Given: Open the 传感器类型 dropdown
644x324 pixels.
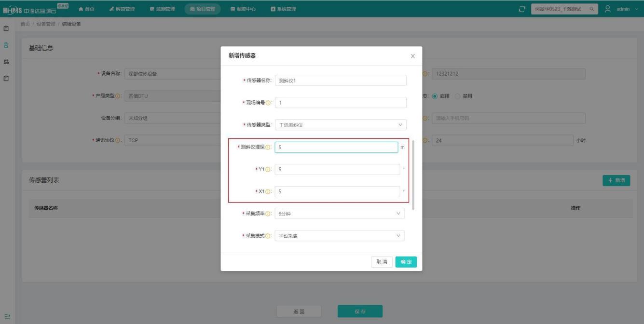Looking at the screenshot, I should (x=341, y=125).
